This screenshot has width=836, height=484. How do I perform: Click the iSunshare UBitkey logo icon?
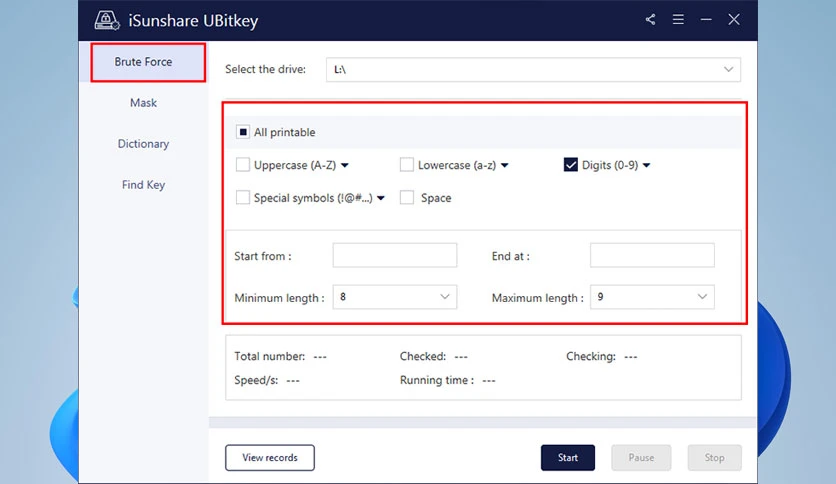tap(107, 20)
